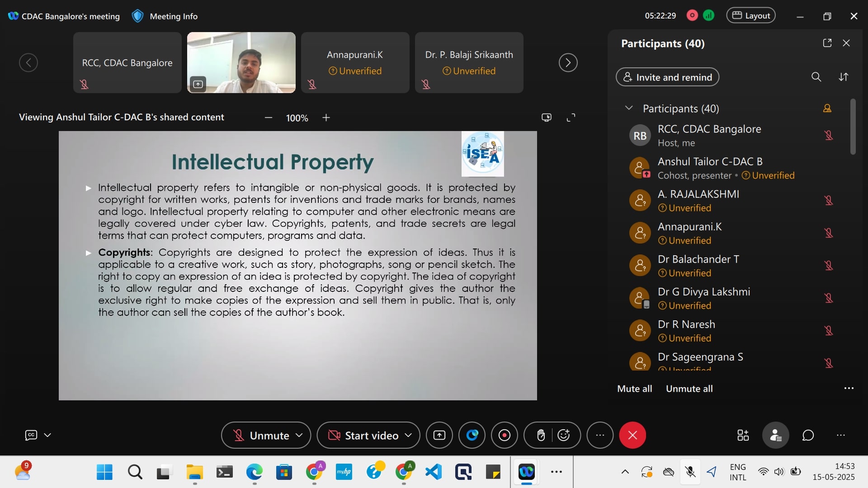This screenshot has width=868, height=488.
Task: Click the Raise hand icon
Action: click(540, 435)
